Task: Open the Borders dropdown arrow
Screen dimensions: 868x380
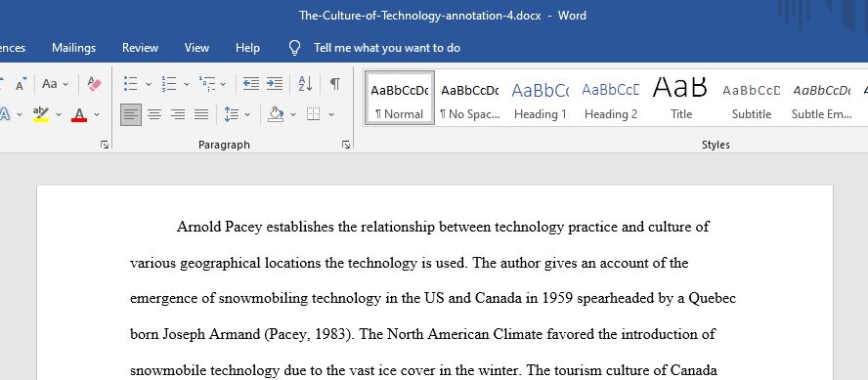Action: point(331,115)
